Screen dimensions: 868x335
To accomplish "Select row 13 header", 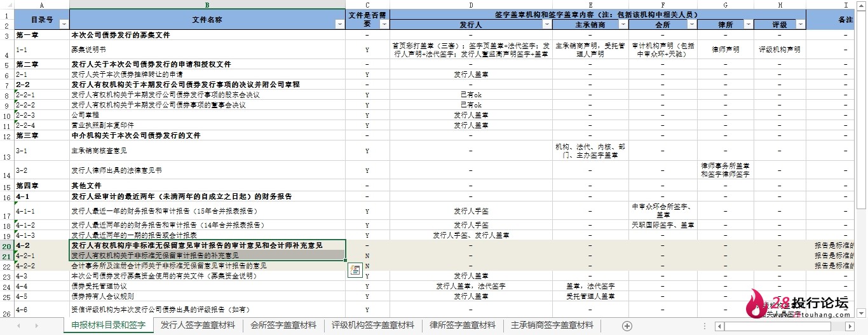I will (x=7, y=151).
